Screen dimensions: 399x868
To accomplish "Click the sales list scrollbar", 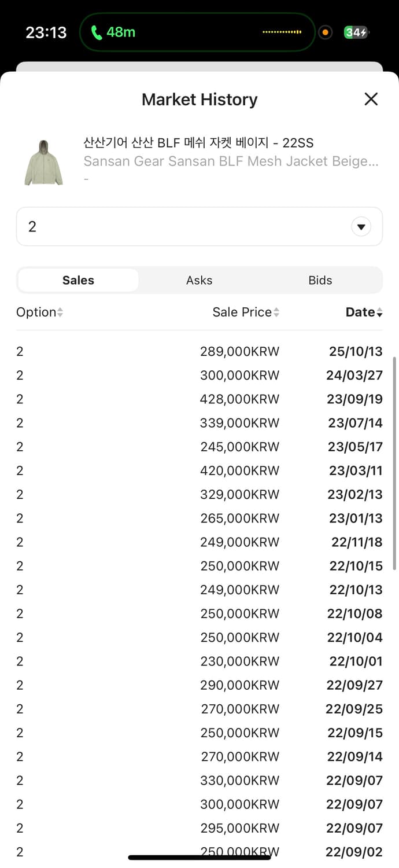I will pos(396,463).
